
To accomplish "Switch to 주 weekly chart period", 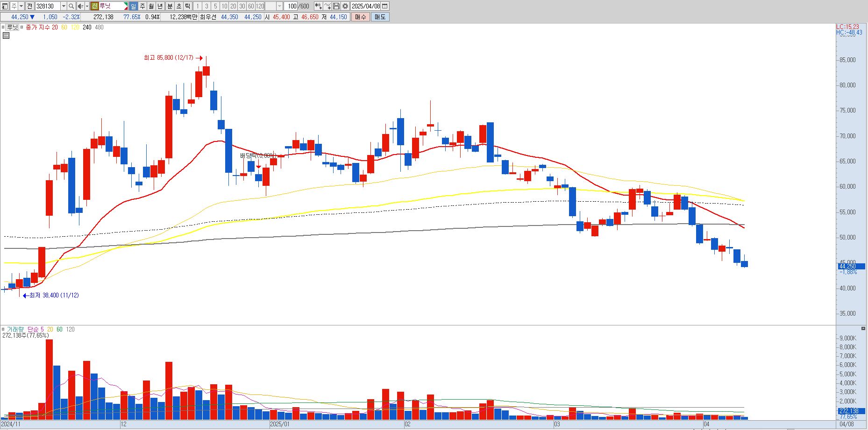I will tap(142, 6).
